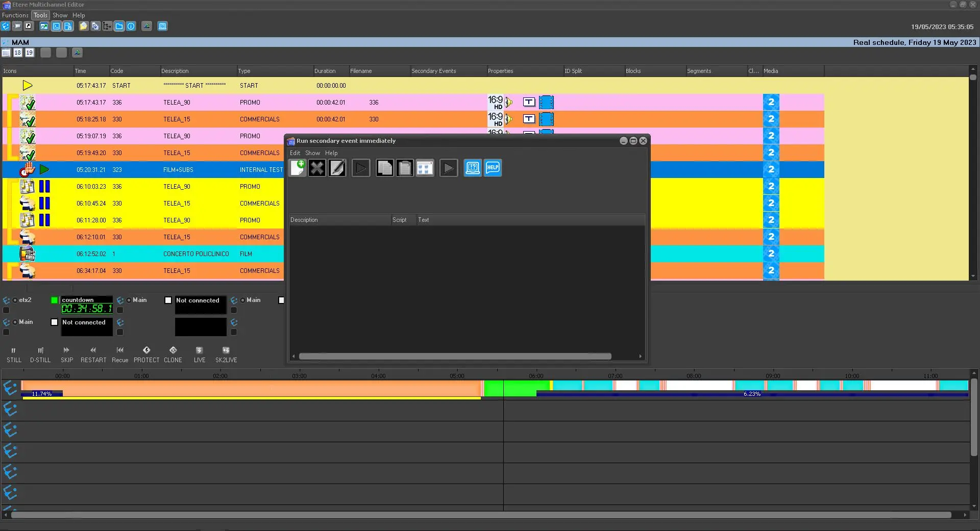Click the blue info icon in main toolbar
980x531 pixels.
point(131,26)
